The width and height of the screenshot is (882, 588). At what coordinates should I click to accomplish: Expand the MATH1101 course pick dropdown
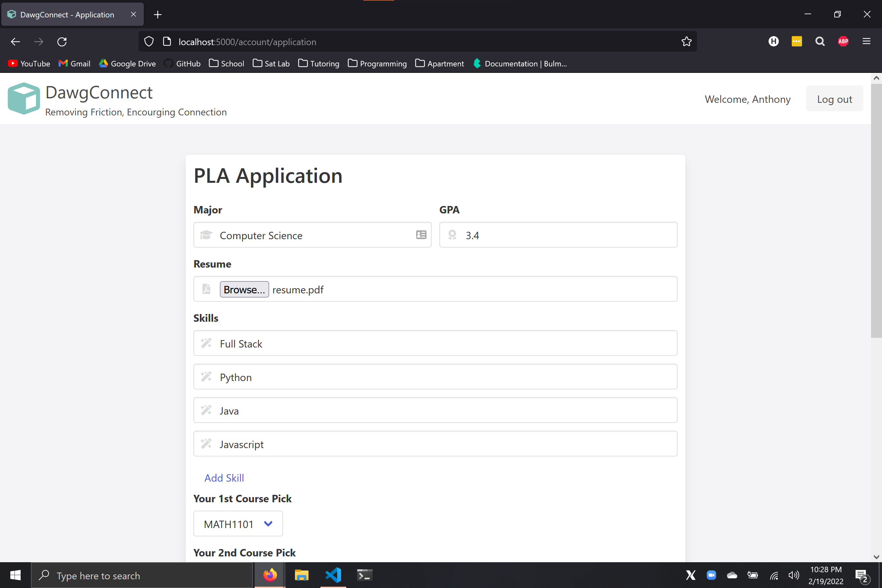pos(238,524)
